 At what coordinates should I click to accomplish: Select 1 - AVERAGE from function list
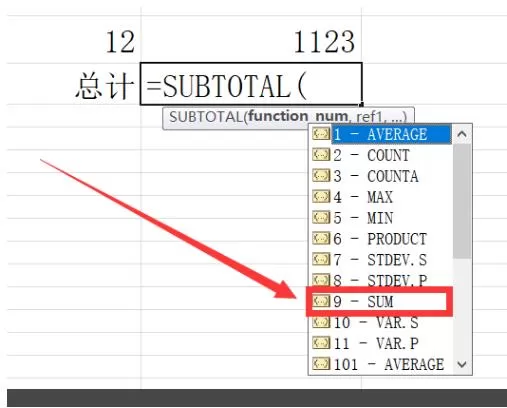click(382, 134)
